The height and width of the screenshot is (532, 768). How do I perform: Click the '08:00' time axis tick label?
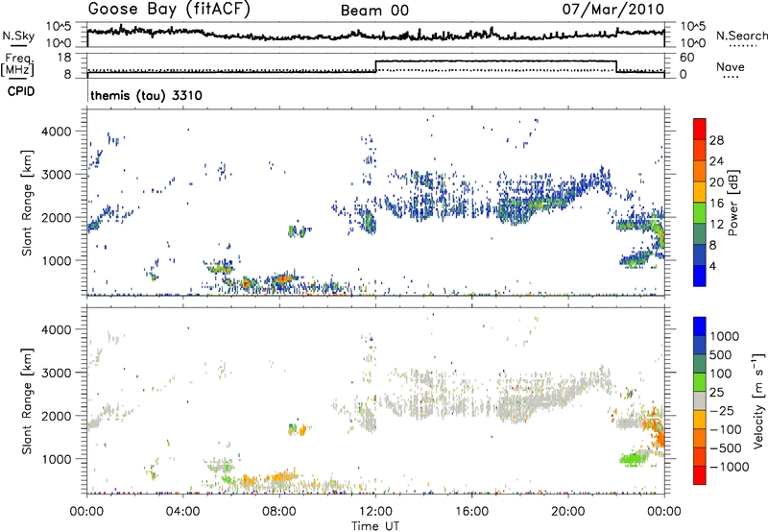pos(279,512)
